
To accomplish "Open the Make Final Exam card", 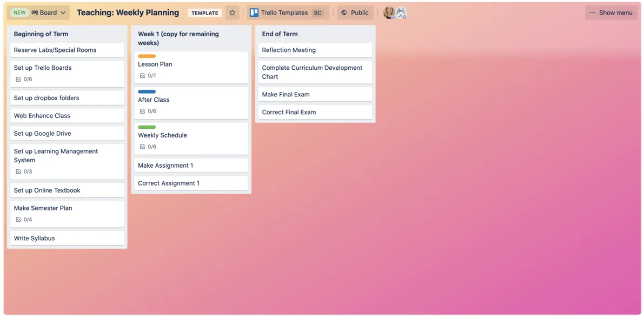I will pos(315,95).
